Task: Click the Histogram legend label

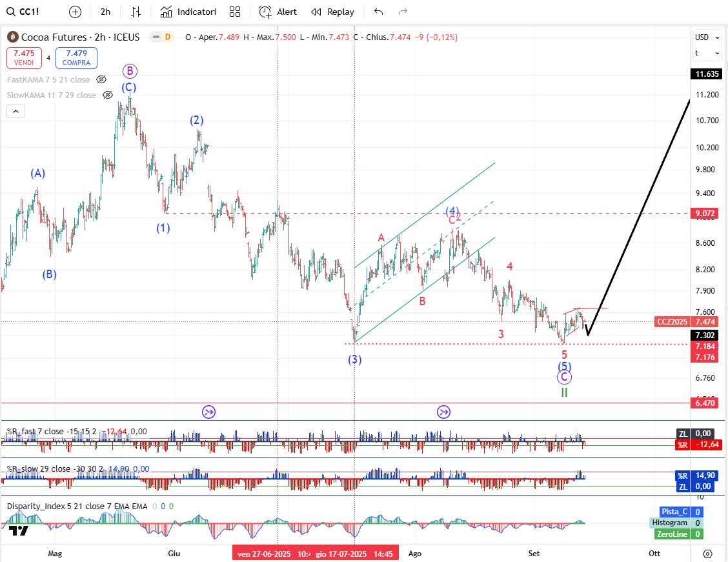Action: 669,523
